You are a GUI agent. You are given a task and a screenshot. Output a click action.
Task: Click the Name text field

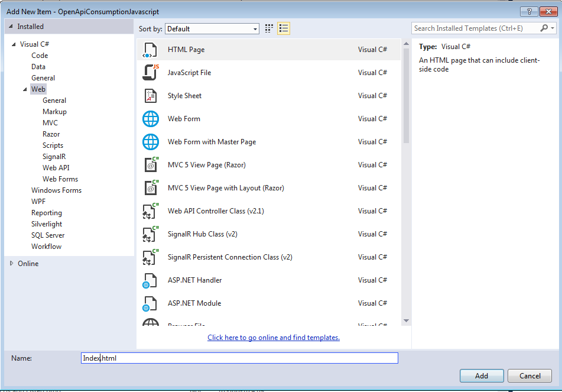[239, 358]
